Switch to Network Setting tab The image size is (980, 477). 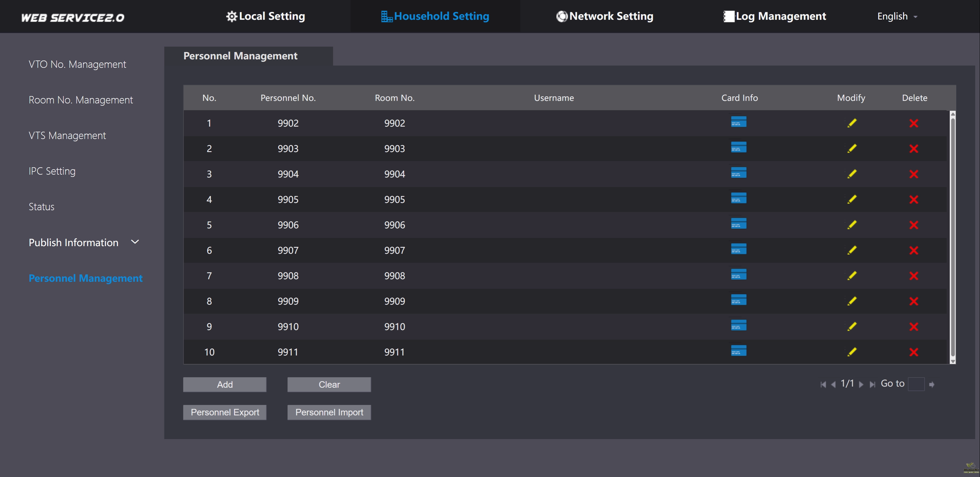pos(604,16)
